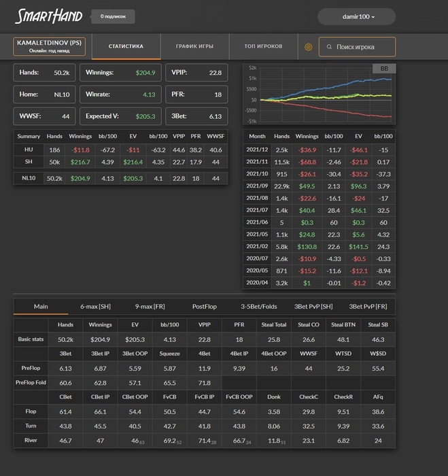Select the 2020/04 month row
The width and height of the screenshot is (448, 476).
320,283
